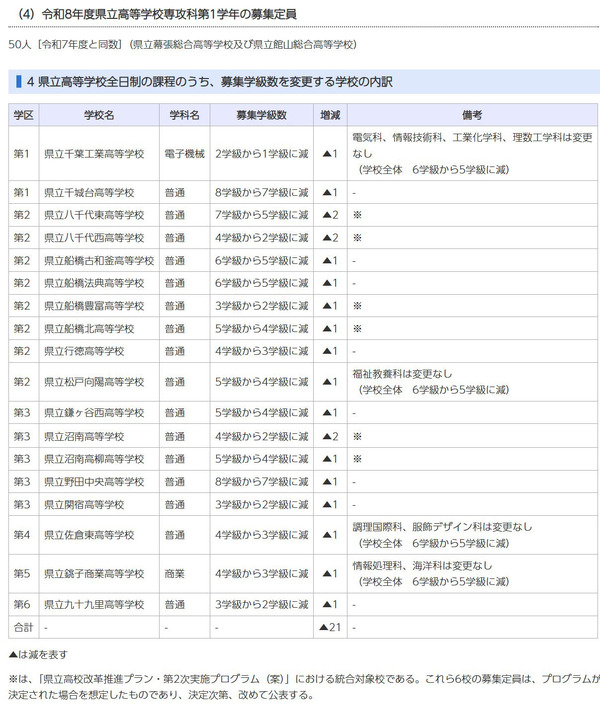This screenshot has height=721, width=600.
Task: Click ※ mark in 県立沼南高等学校 row
Action: click(357, 436)
